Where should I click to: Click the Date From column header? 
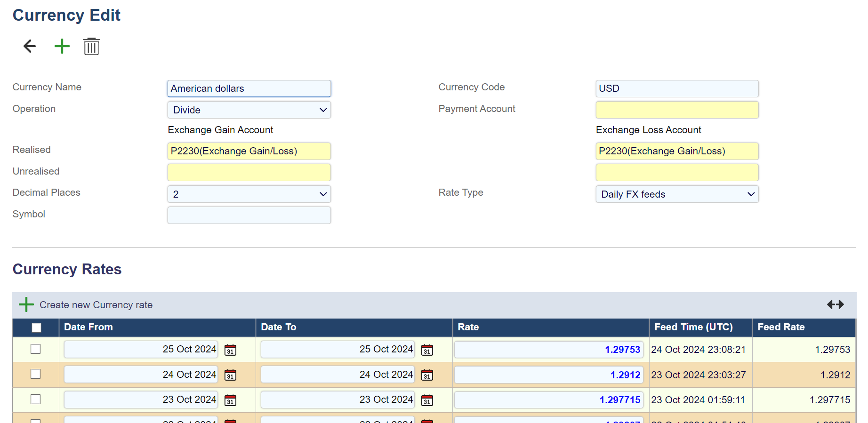(x=88, y=327)
